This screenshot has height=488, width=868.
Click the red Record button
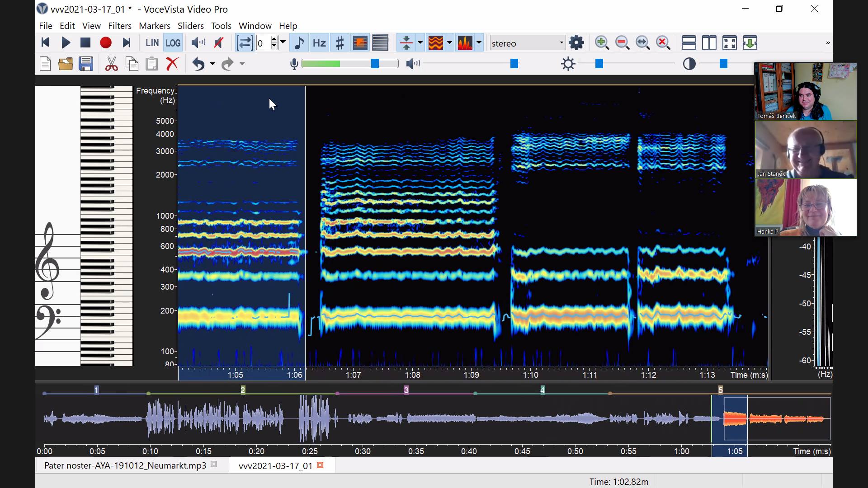click(x=105, y=43)
